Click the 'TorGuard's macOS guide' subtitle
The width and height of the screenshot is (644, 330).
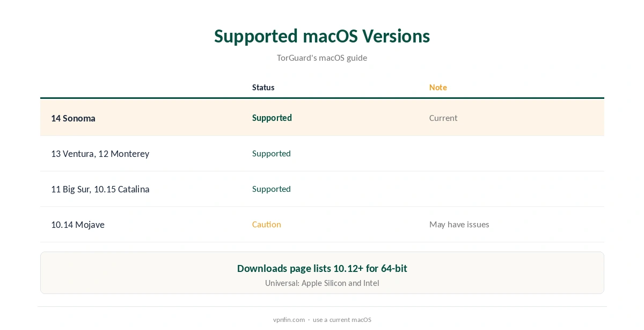coord(322,58)
